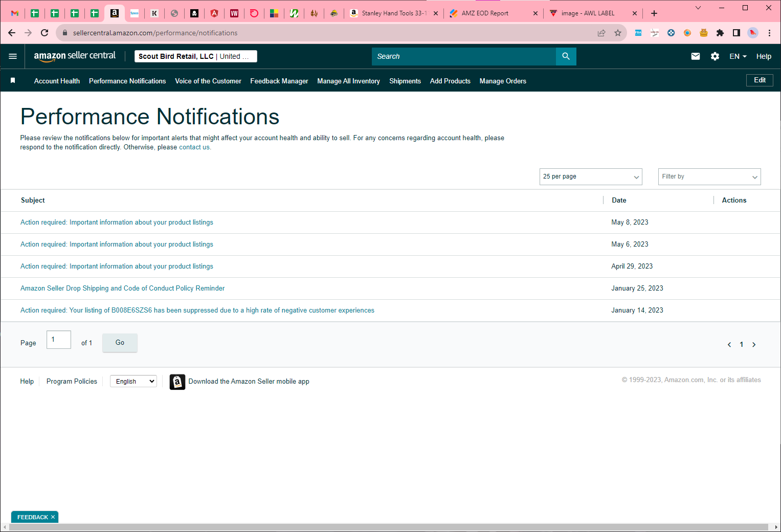This screenshot has width=781, height=532.
Task: Open Manage All Inventory
Action: 348,81
